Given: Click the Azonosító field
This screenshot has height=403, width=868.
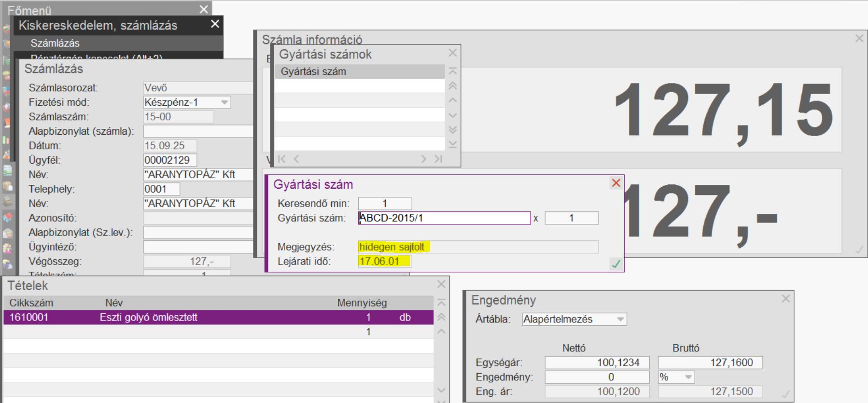Looking at the screenshot, I should click(x=198, y=218).
